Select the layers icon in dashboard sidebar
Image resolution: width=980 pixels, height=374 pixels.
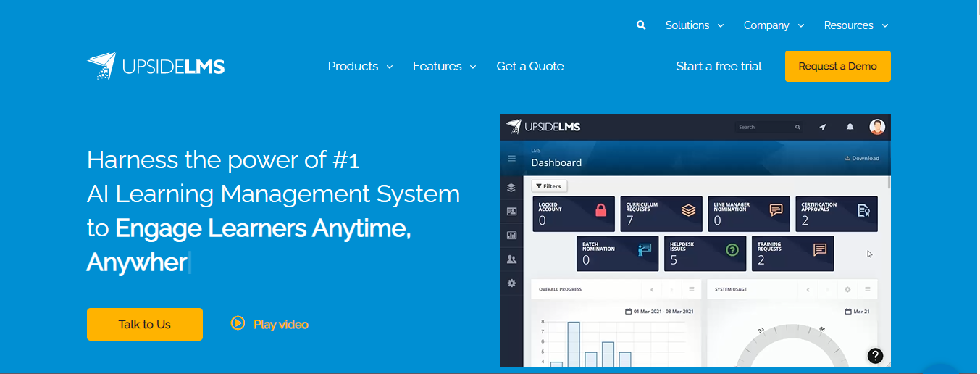[x=511, y=188]
